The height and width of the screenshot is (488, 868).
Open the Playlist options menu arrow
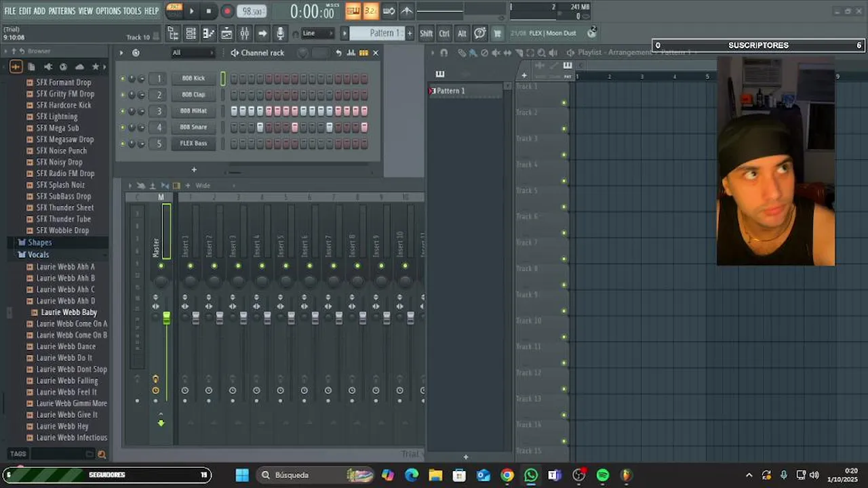[x=433, y=53]
